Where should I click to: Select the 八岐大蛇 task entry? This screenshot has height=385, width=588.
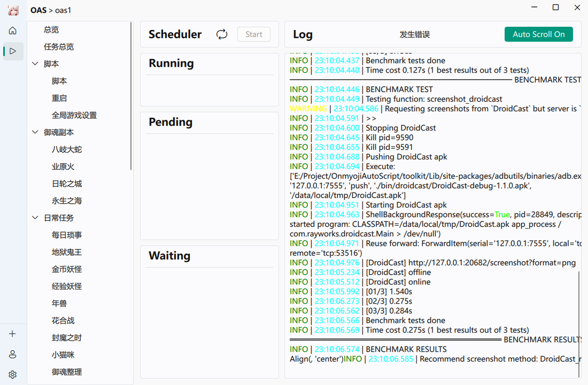pos(67,150)
